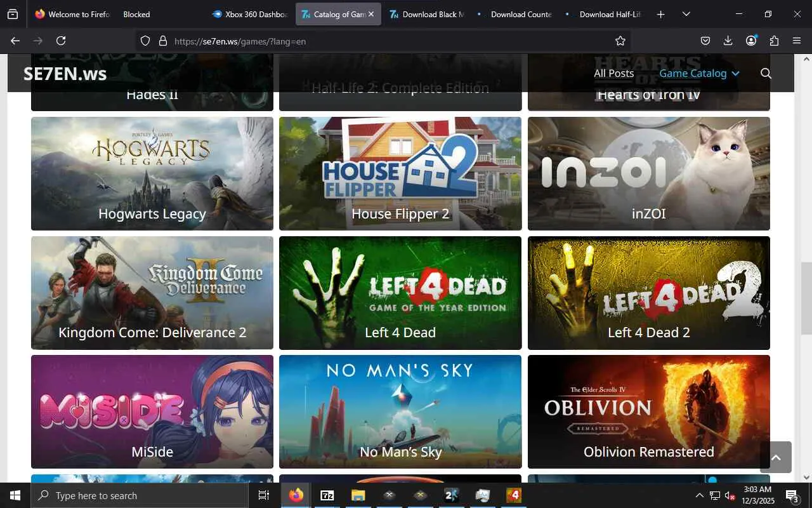The image size is (812, 508).
Task: Reload the current page
Action: tap(61, 41)
